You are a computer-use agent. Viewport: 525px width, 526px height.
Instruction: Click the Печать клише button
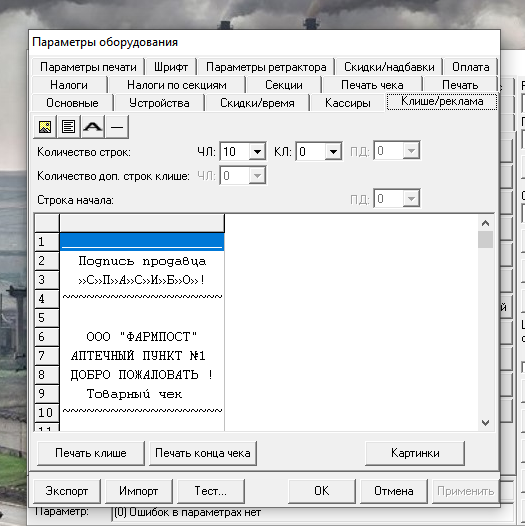(x=91, y=453)
